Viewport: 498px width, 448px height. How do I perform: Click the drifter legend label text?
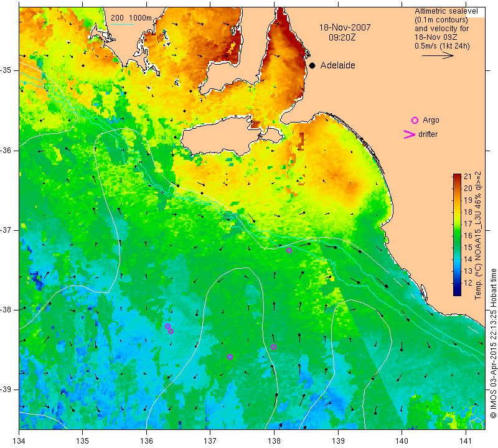click(x=428, y=134)
